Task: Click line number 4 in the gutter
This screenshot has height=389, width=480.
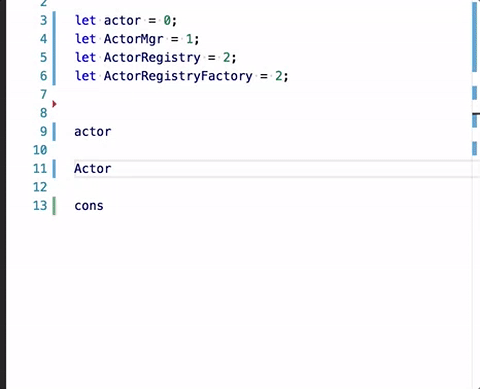Action: point(44,39)
